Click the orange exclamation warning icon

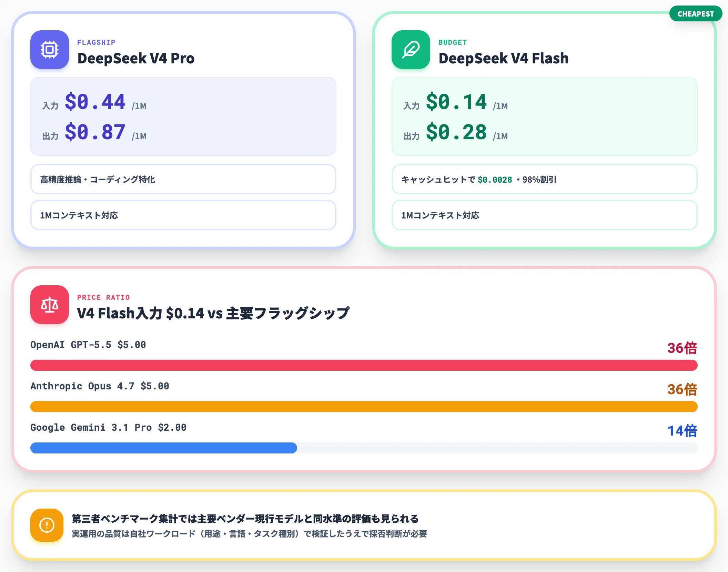point(47,525)
